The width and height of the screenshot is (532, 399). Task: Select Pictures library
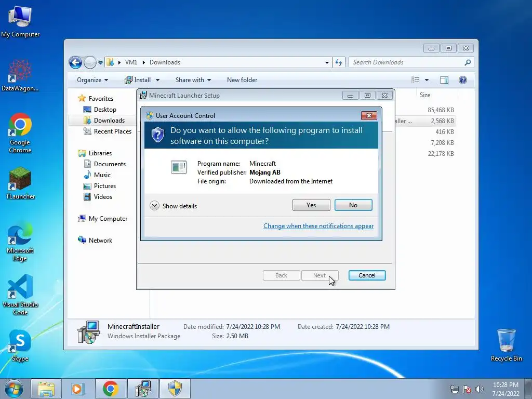pos(100,185)
